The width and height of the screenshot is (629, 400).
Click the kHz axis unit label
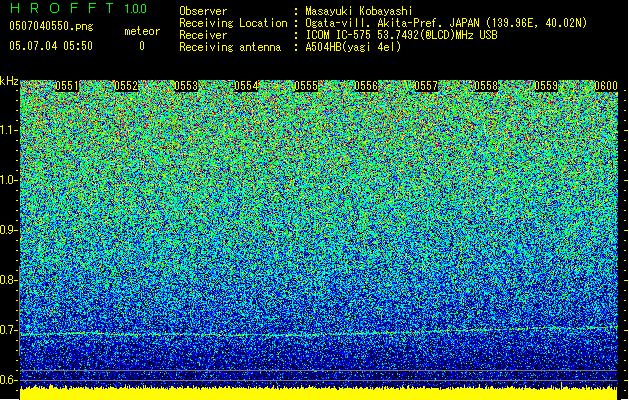point(9,81)
